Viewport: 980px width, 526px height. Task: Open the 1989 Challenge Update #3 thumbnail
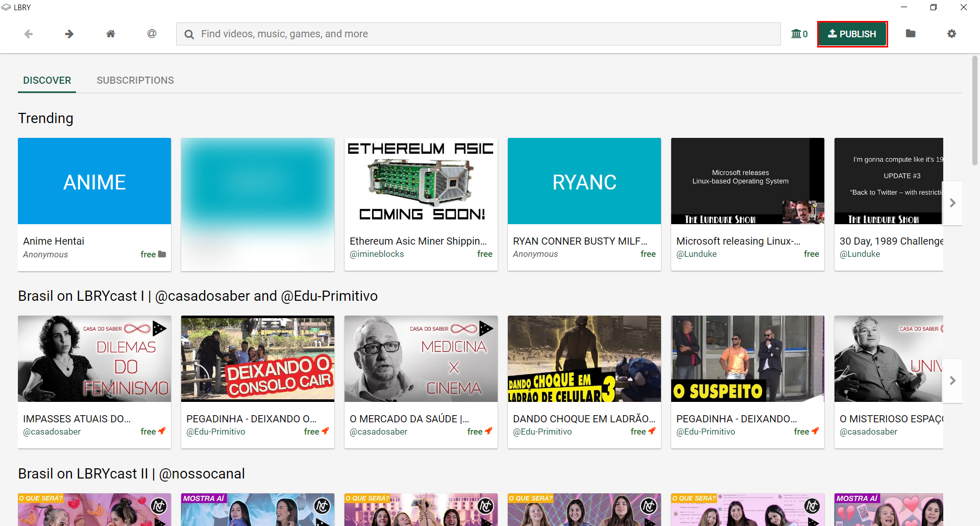[889, 181]
